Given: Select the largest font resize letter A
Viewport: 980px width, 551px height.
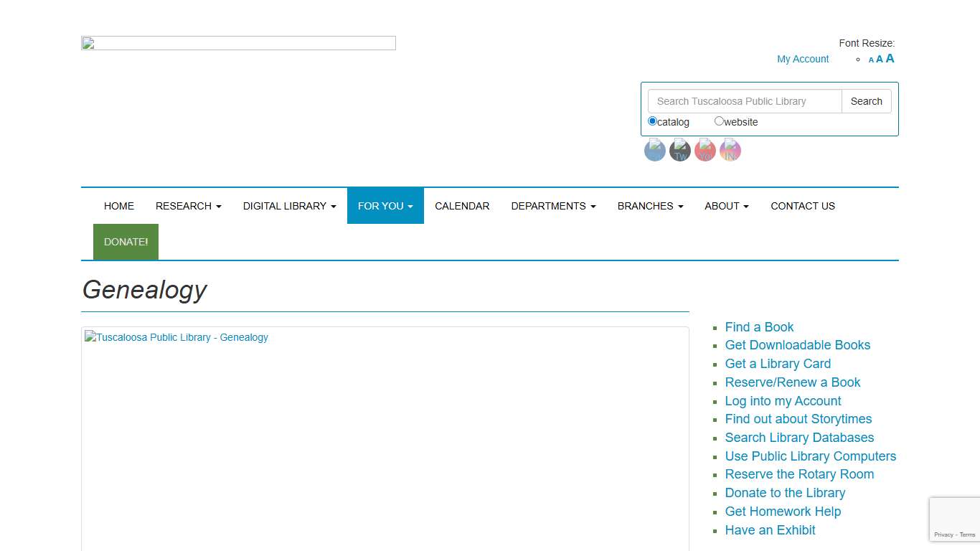Looking at the screenshot, I should coord(890,58).
